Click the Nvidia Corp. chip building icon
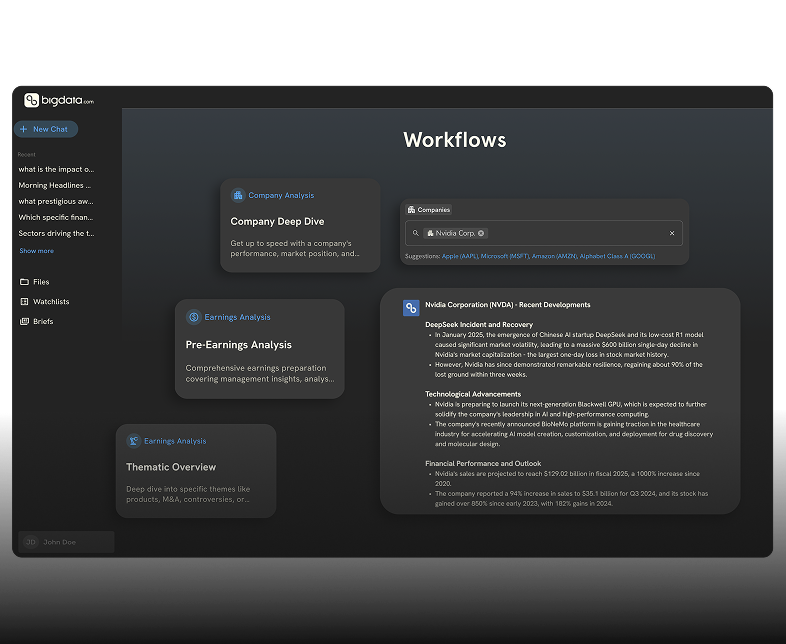 430,233
